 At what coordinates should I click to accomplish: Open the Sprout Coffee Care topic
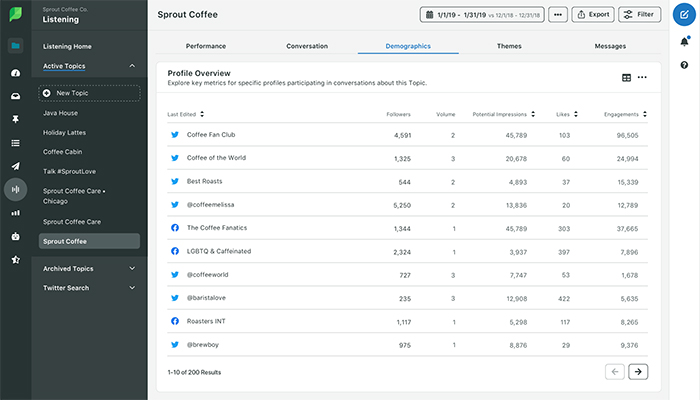[x=72, y=222]
